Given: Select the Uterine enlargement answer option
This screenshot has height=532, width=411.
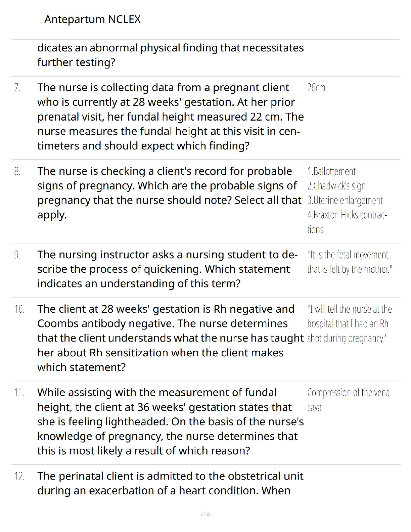Looking at the screenshot, I should pyautogui.click(x=345, y=201).
